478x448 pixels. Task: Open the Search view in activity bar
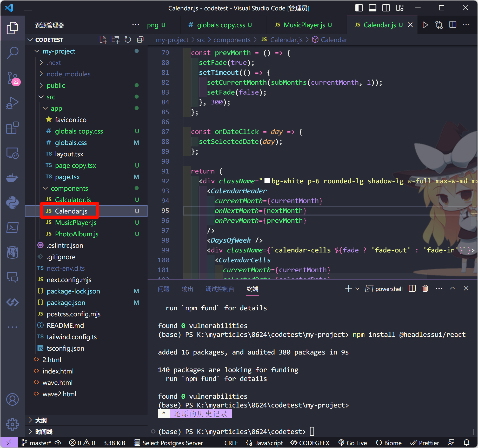(x=12, y=53)
